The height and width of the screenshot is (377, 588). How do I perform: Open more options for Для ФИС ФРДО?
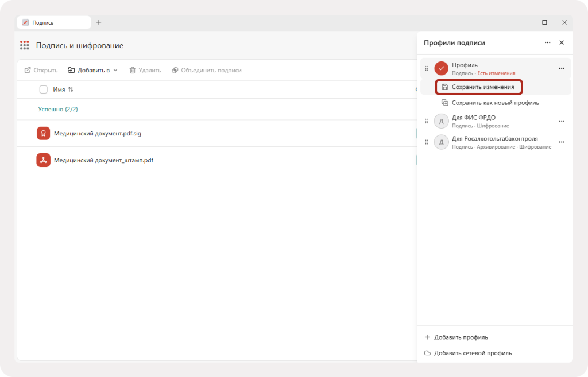pos(562,121)
